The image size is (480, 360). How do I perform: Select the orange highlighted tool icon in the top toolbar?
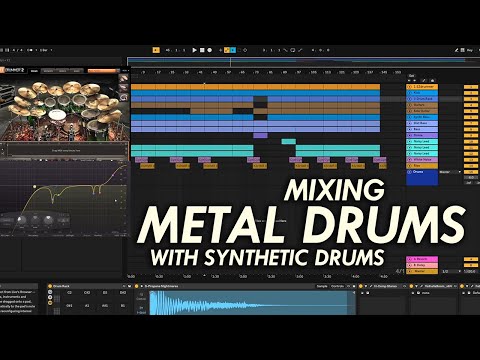(227, 50)
